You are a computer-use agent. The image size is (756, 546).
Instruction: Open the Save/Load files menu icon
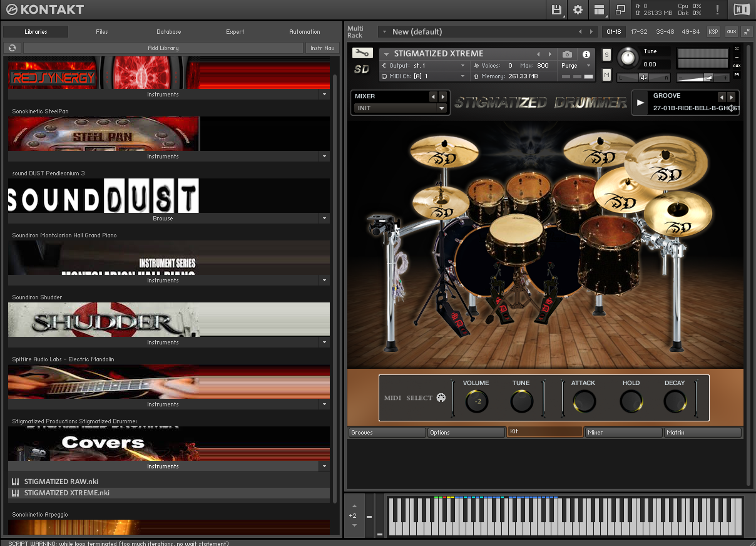556,9
